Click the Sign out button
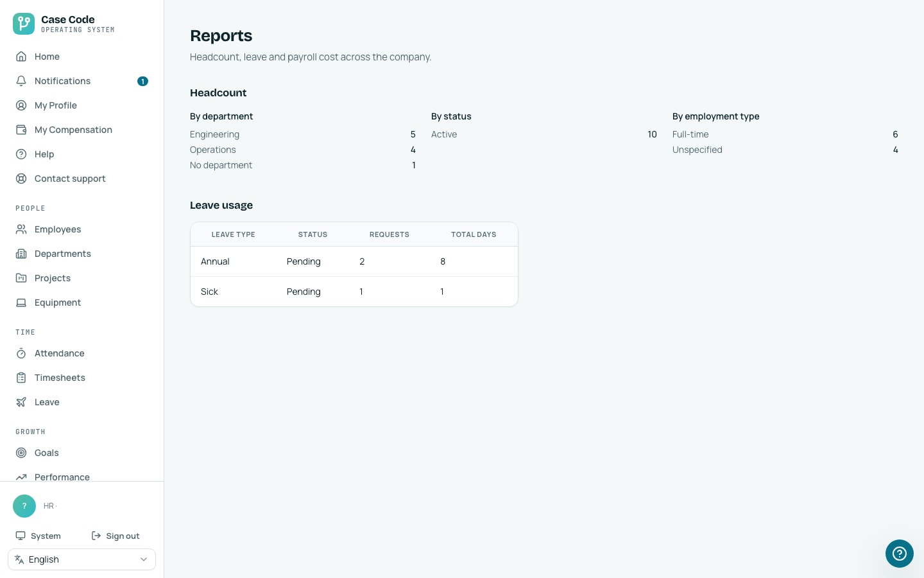924x578 pixels. coord(116,536)
